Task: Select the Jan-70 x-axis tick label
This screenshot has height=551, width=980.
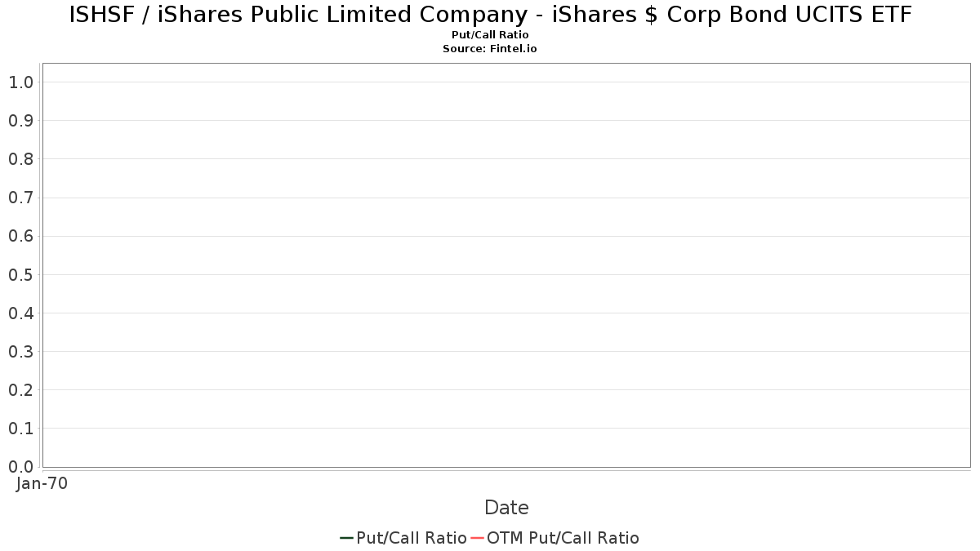Action: coord(42,483)
